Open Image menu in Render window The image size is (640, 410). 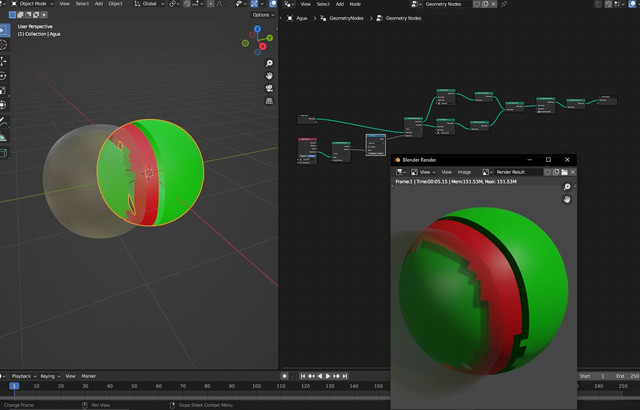click(464, 172)
